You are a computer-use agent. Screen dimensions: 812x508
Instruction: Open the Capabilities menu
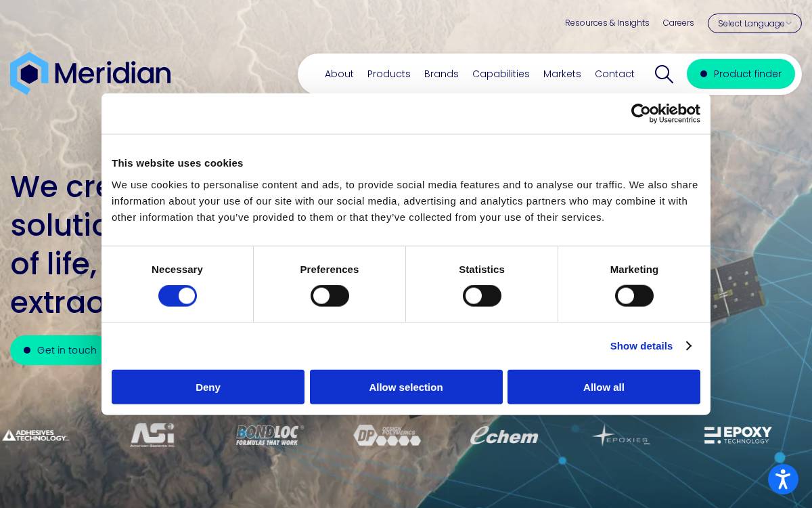point(501,74)
